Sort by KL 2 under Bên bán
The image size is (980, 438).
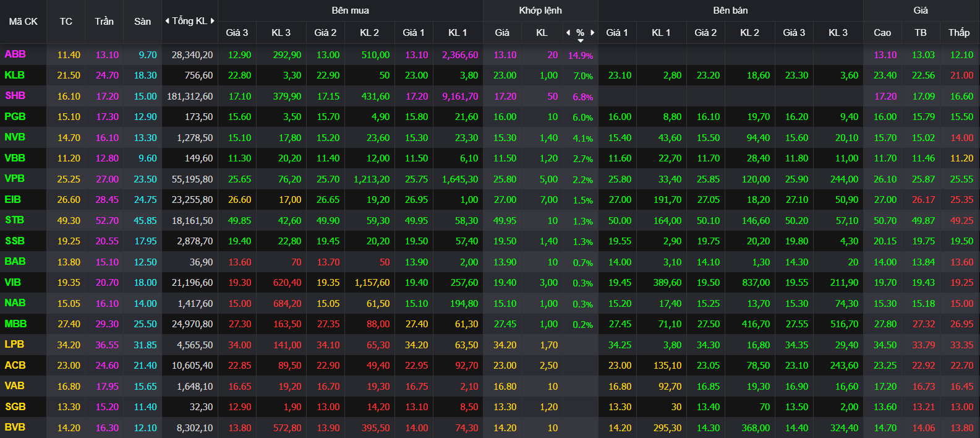749,32
